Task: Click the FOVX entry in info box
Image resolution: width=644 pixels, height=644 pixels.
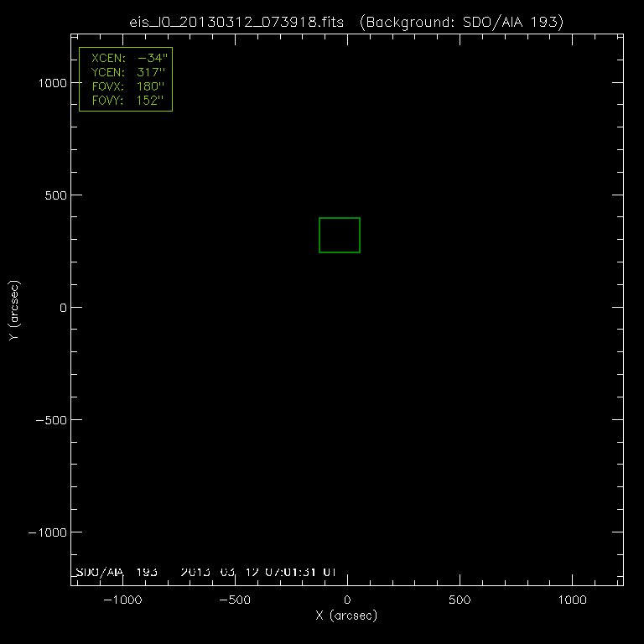Action: click(126, 86)
